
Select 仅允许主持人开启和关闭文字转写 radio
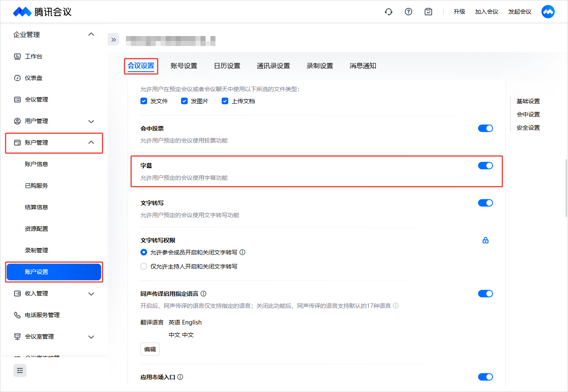(144, 266)
